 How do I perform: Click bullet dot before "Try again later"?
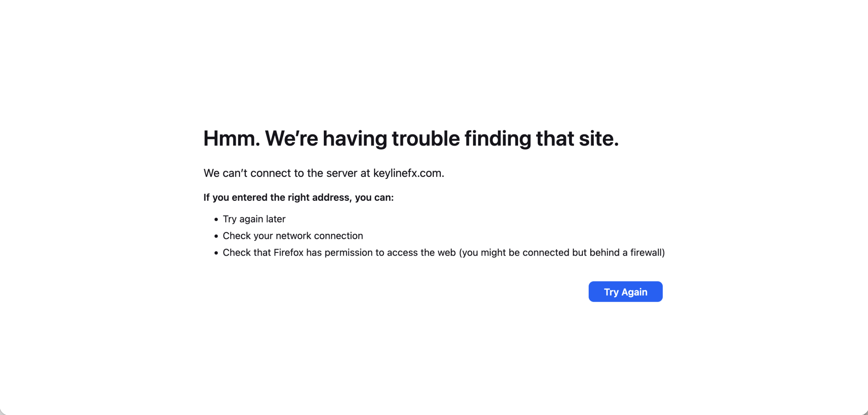(216, 220)
